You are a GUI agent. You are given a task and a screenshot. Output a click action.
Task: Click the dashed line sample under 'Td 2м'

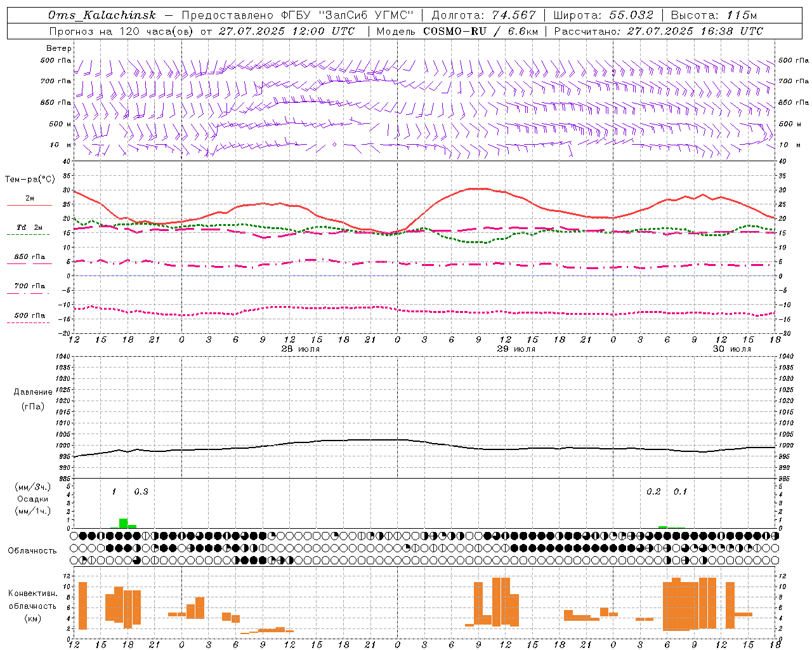(x=29, y=234)
